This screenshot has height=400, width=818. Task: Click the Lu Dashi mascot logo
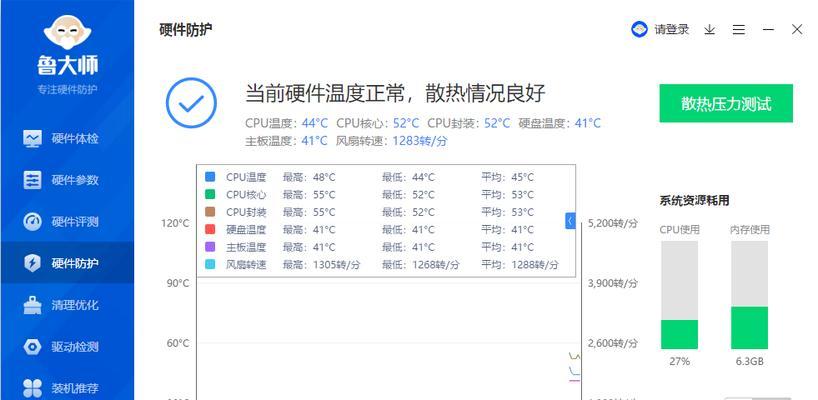pos(67,31)
